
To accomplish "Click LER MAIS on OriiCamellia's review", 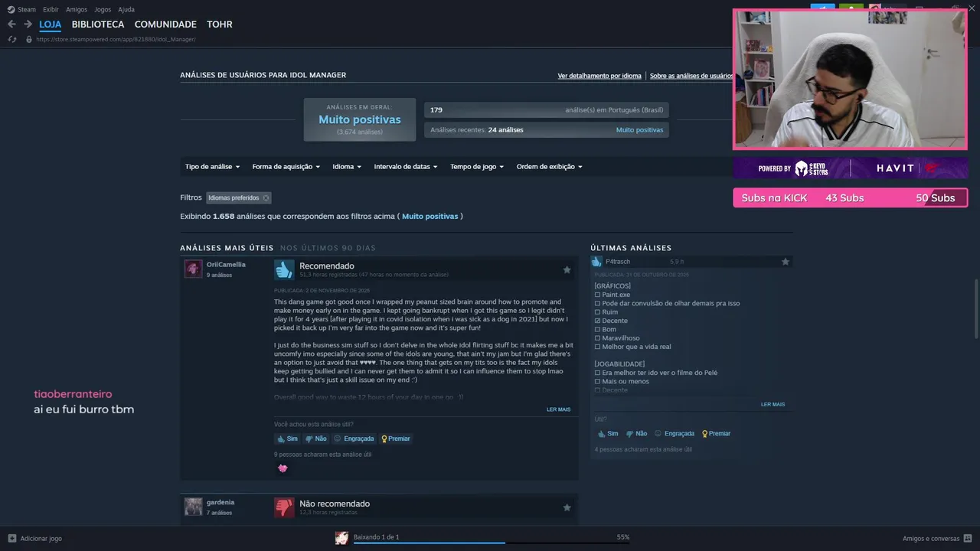I will click(x=558, y=409).
